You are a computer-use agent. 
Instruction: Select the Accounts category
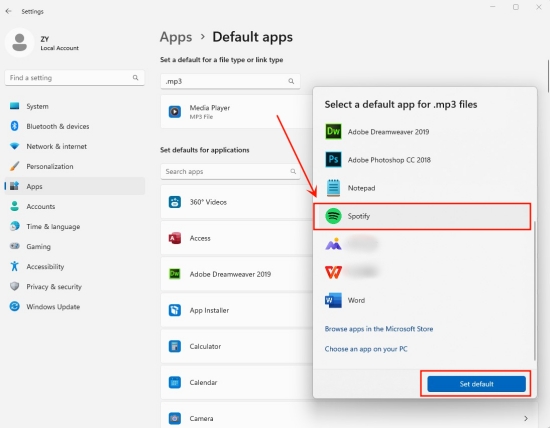coord(75,206)
